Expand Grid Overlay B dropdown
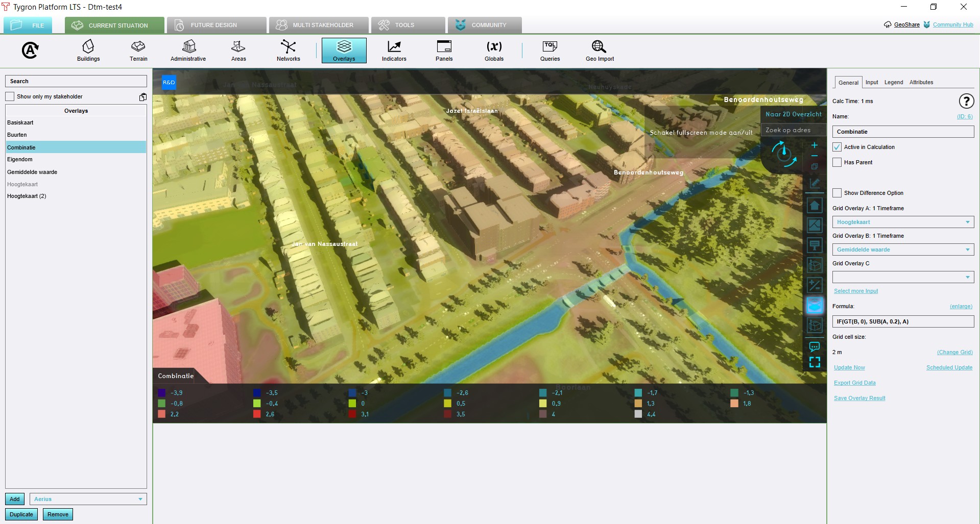This screenshot has width=980, height=524. coord(903,249)
